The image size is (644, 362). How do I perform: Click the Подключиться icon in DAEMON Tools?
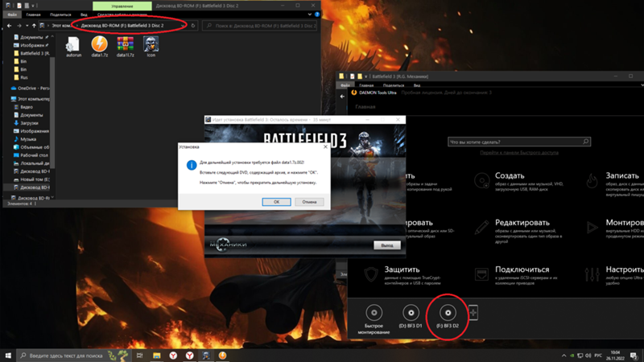(481, 274)
